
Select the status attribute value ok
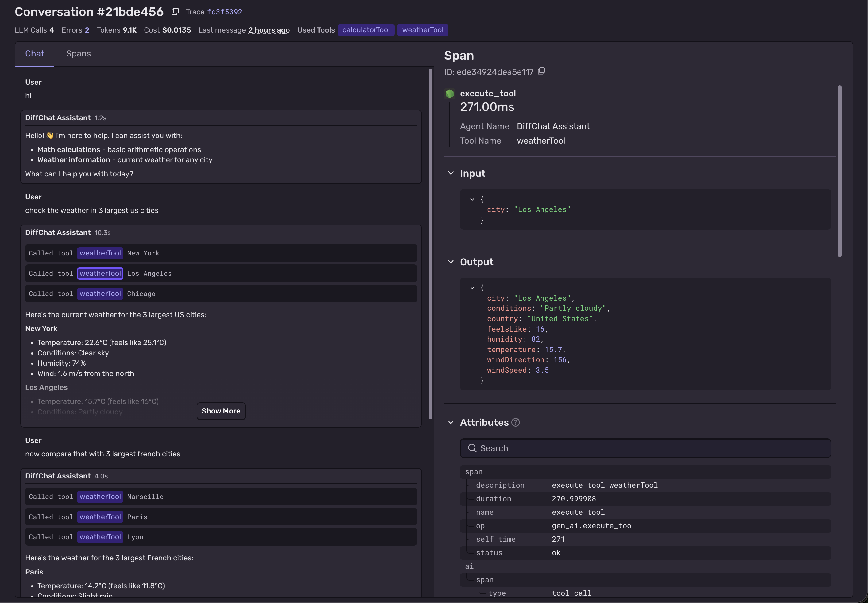(556, 553)
